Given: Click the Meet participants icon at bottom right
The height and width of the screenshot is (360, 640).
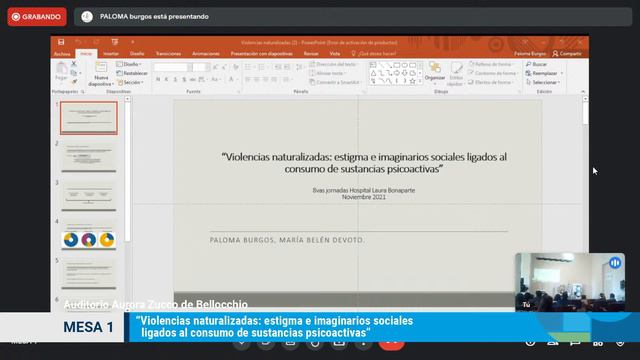Looking at the screenshot, I should tap(552, 343).
